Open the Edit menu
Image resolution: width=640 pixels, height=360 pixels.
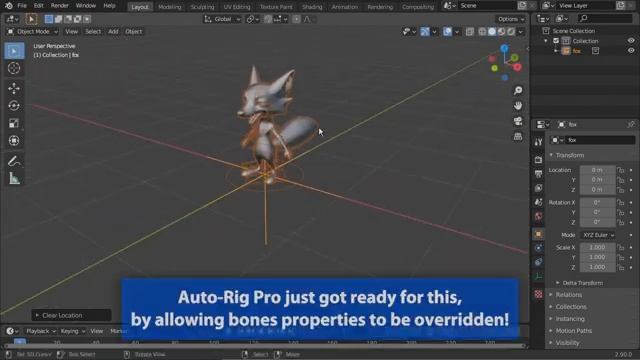pyautogui.click(x=38, y=6)
